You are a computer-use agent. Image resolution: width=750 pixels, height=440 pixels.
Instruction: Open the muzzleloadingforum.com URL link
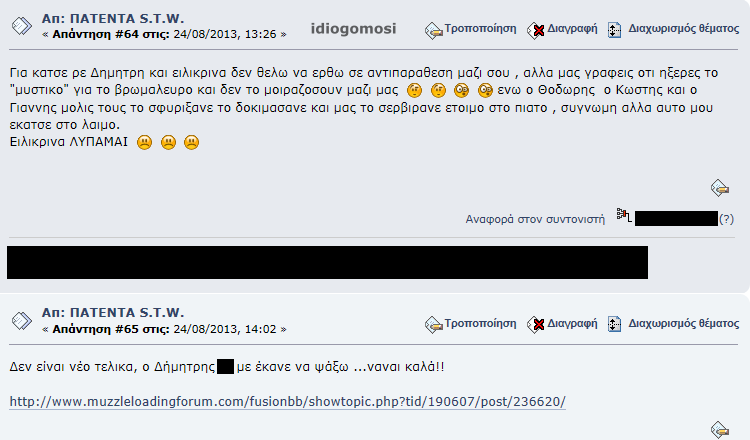coord(287,401)
